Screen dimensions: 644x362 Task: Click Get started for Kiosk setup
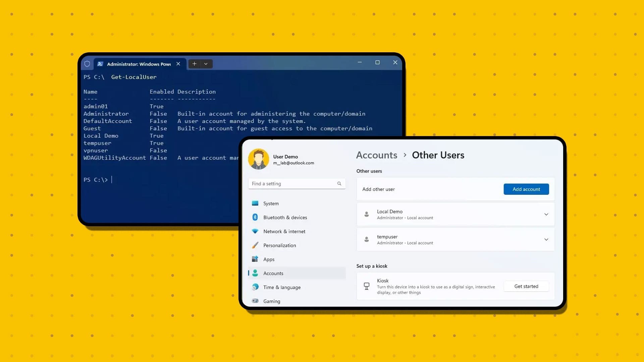point(526,286)
